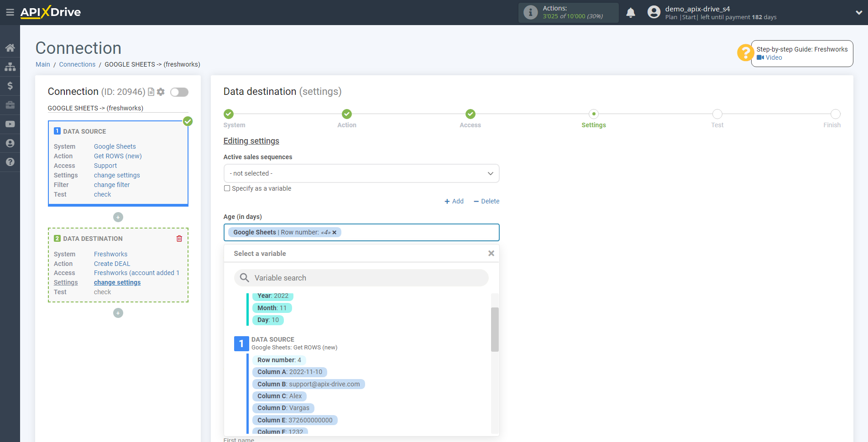
Task: Click the variable list scrollbar
Action: (x=495, y=329)
